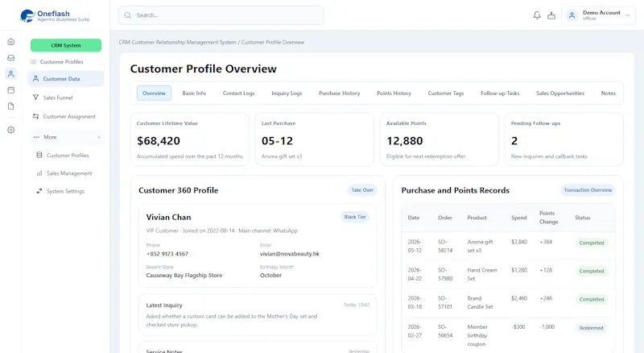Open the Notes tab
644x353 pixels.
click(x=608, y=93)
